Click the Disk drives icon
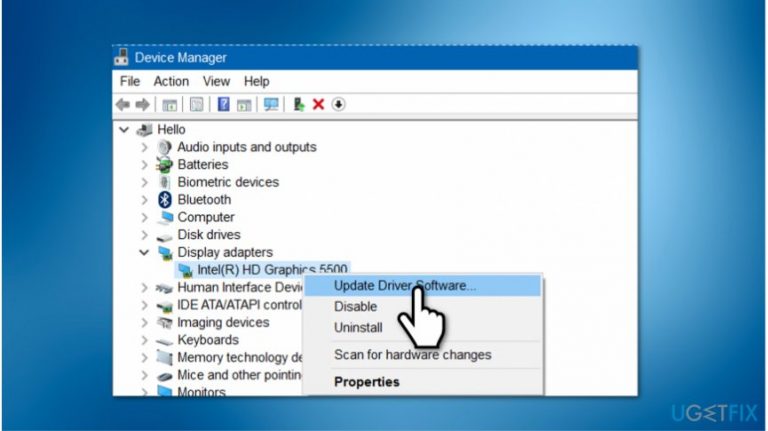This screenshot has height=431, width=768. click(x=165, y=237)
